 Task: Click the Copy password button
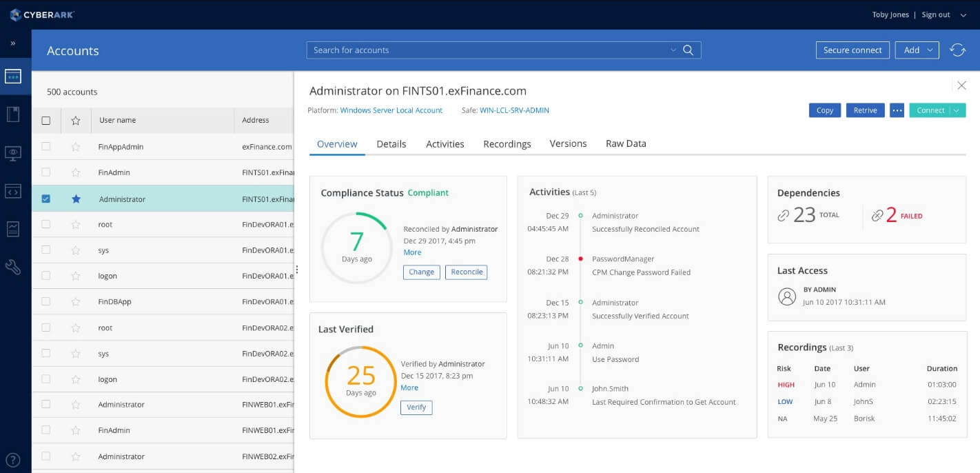(825, 110)
